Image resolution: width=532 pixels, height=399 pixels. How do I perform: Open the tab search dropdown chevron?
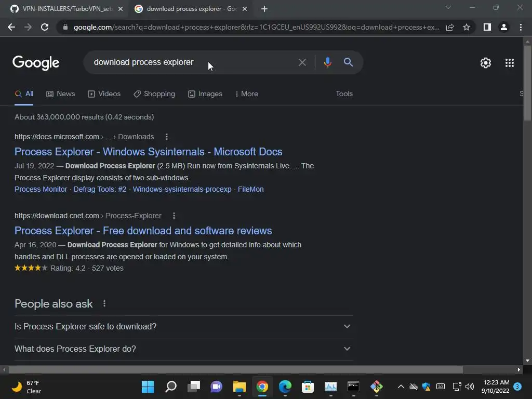[x=448, y=7]
